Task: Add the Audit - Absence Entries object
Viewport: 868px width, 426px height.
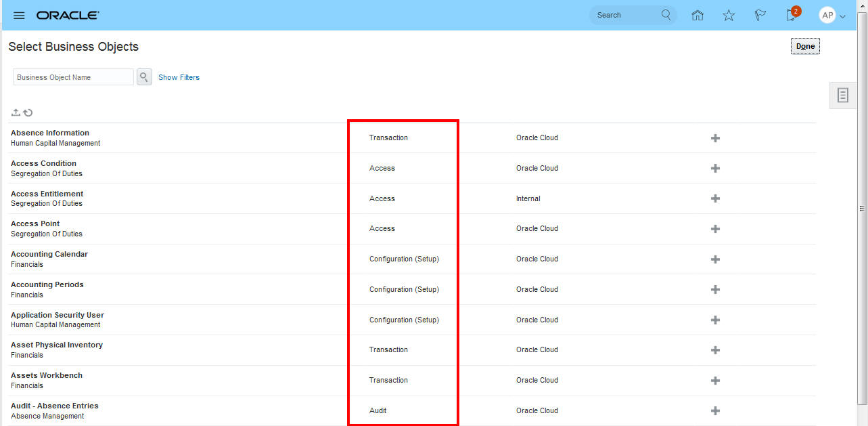Action: pyautogui.click(x=715, y=410)
